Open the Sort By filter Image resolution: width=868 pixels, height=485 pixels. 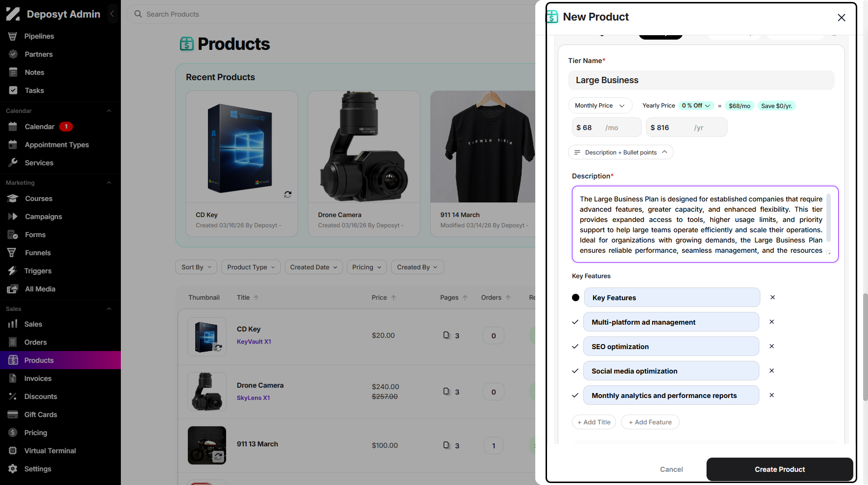pos(196,267)
